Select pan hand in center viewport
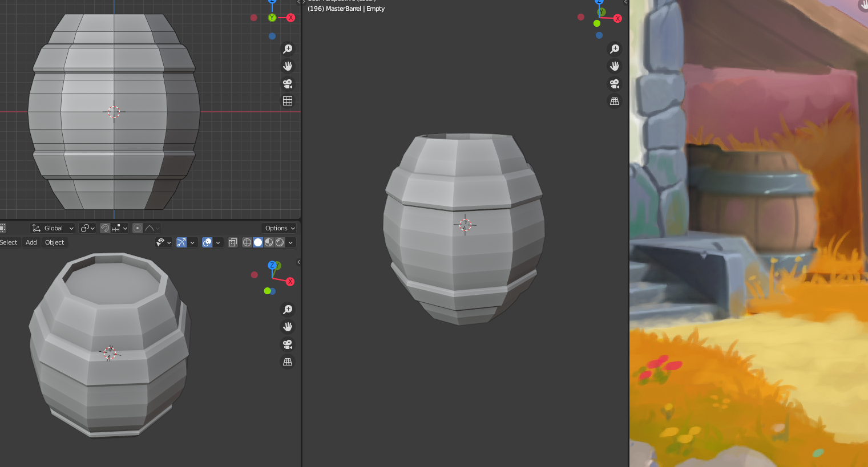Screen dimensions: 868x467 (615, 66)
